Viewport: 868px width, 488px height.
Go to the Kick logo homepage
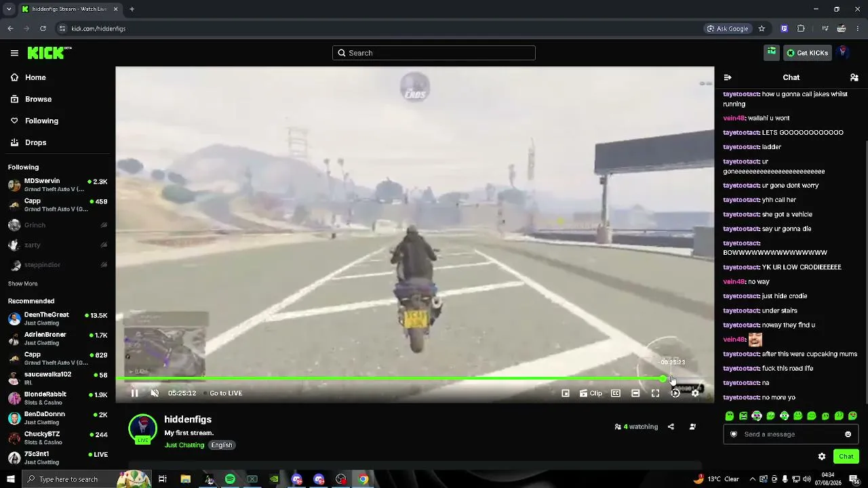(x=50, y=53)
